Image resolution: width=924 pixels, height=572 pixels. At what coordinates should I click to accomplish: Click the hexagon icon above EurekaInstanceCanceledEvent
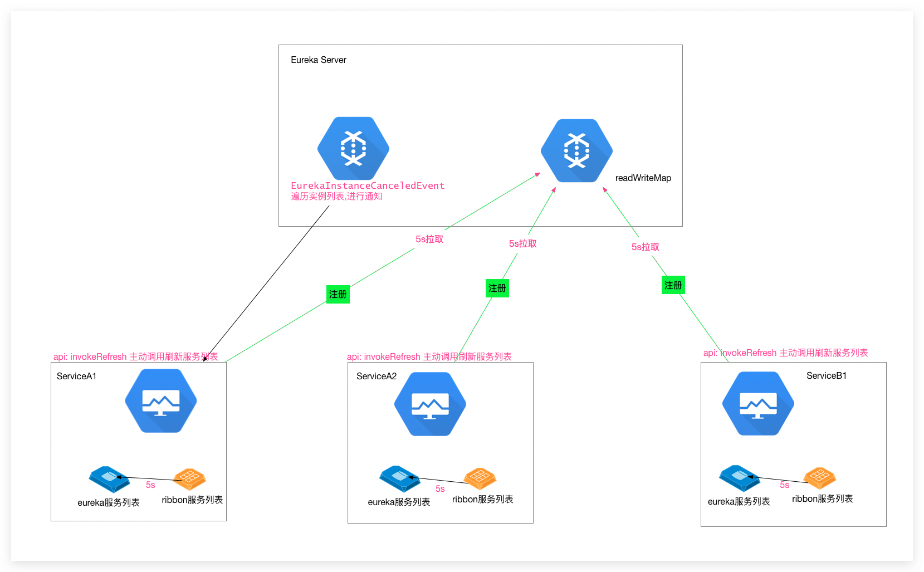(353, 149)
